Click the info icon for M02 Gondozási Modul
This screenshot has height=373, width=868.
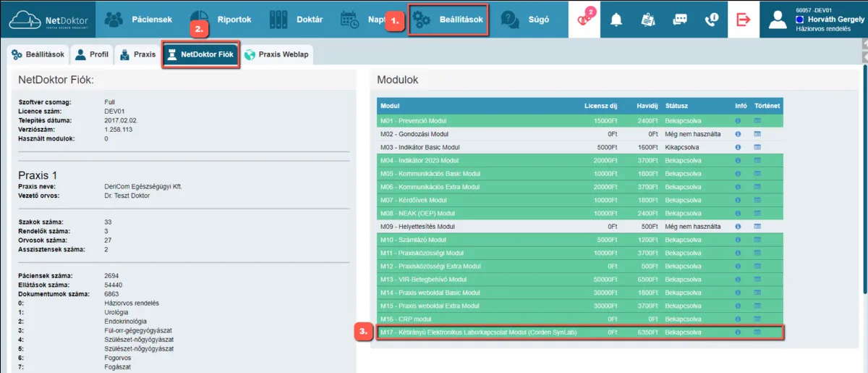(x=739, y=134)
